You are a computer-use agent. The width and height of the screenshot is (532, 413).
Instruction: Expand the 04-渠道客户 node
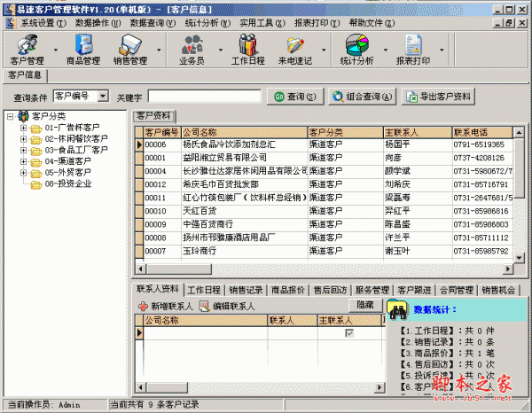coord(23,161)
